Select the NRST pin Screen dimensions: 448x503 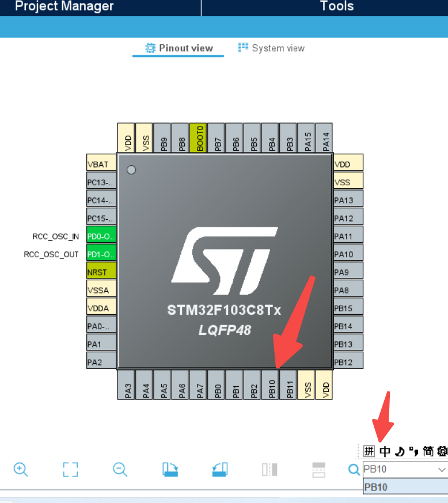(x=101, y=270)
